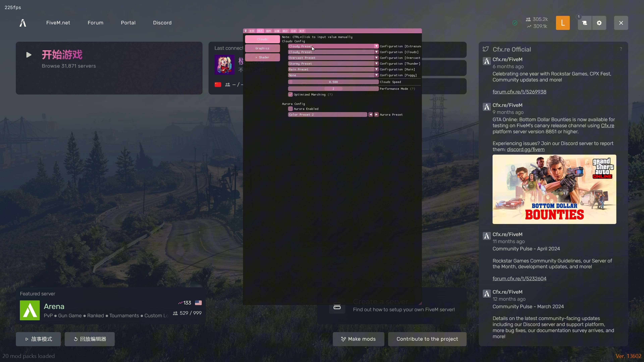This screenshot has width=644, height=362.
Task: Click the China flag icon in last connected
Action: click(x=218, y=85)
